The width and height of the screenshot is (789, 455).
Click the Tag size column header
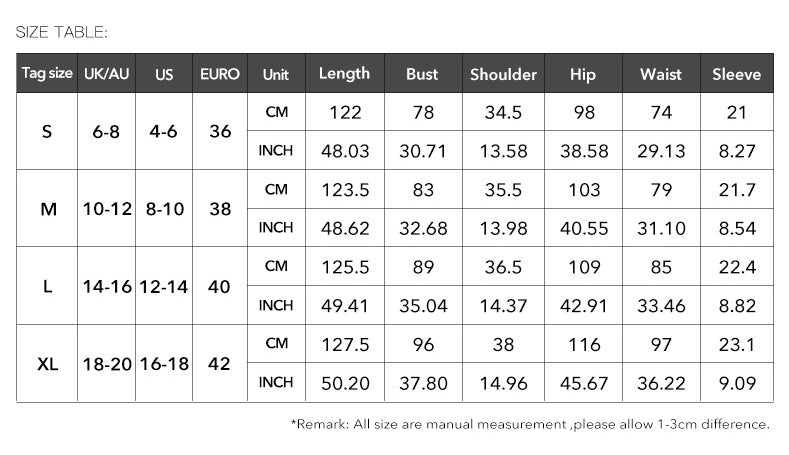(47, 74)
